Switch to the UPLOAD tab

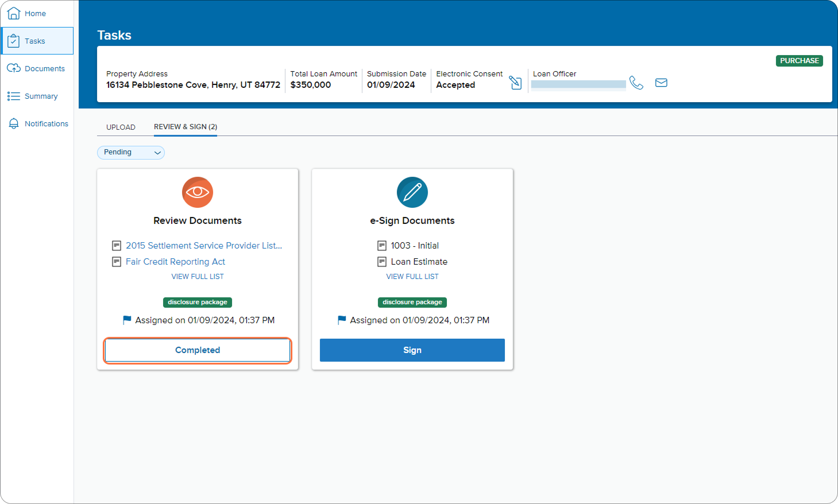pyautogui.click(x=121, y=127)
